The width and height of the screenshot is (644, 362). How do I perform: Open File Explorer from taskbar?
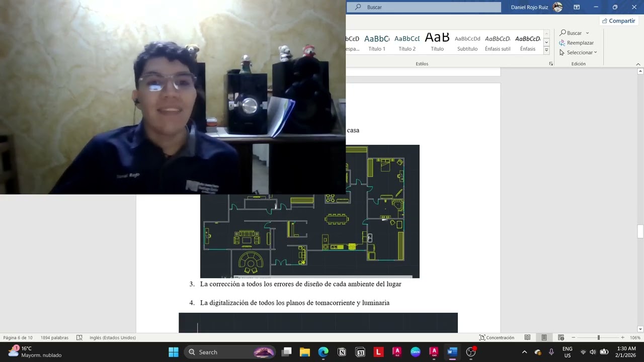tap(305, 352)
